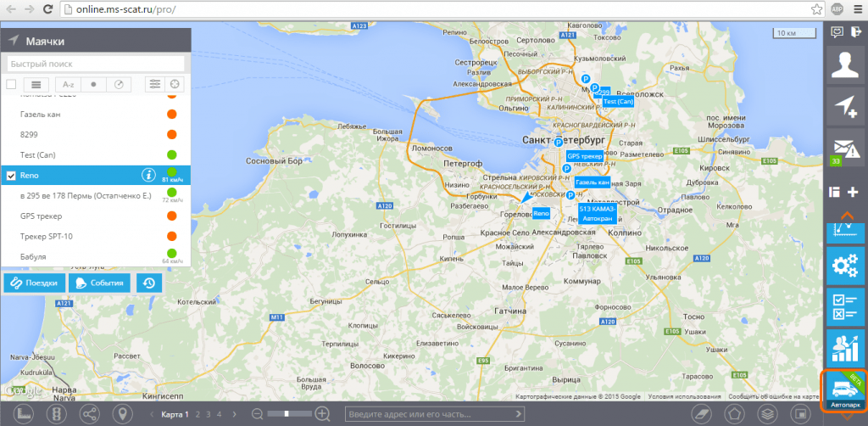Screen dimensions: 868x426
Task: Click the plus icon beside layout icon
Action: 853,193
